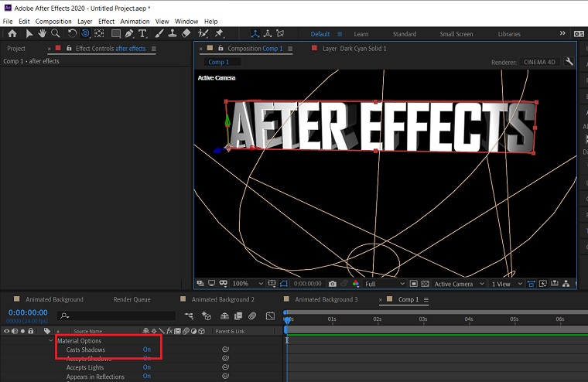Open the magnification 100% dropdown
Image resolution: width=588 pixels, height=382 pixels.
point(248,284)
